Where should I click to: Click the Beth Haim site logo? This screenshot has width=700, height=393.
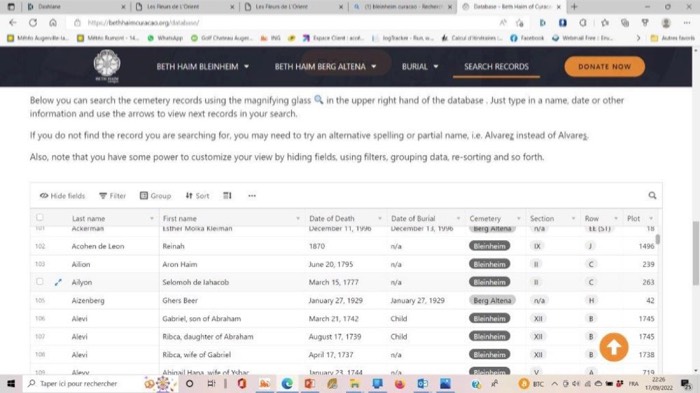(107, 66)
